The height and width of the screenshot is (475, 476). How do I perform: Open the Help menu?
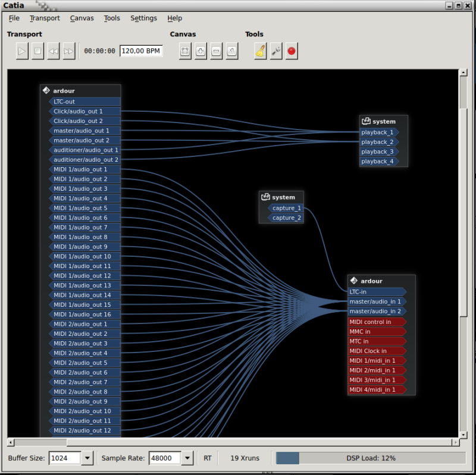[x=174, y=18]
